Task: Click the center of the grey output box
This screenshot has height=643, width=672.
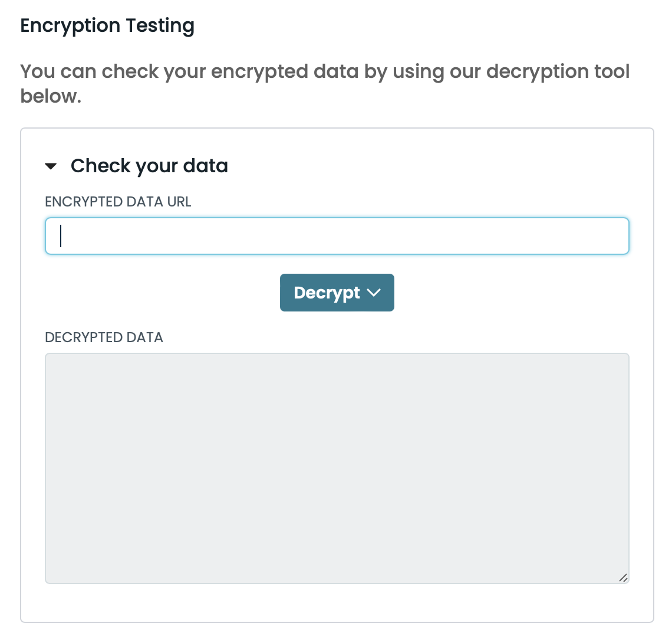Action: pyautogui.click(x=337, y=468)
